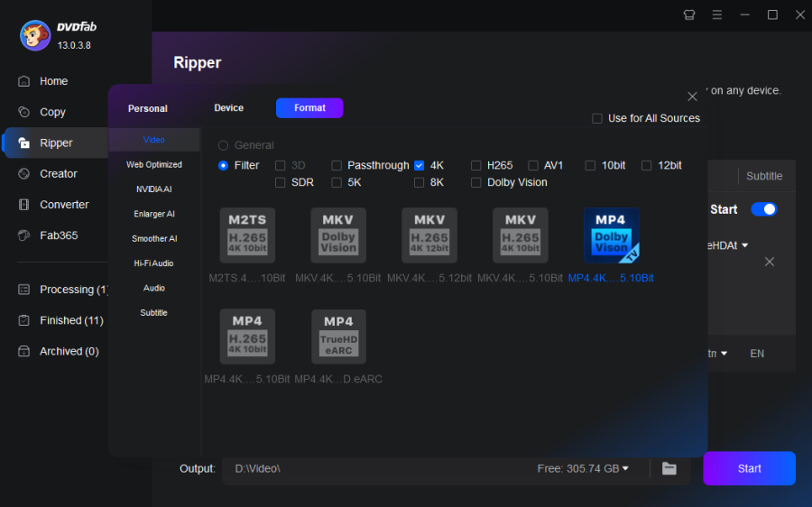Enable the 8K filter checkbox

click(419, 183)
